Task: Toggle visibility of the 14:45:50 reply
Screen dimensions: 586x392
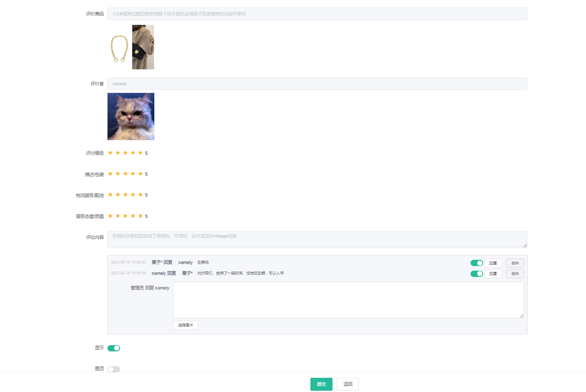Action: (x=476, y=274)
